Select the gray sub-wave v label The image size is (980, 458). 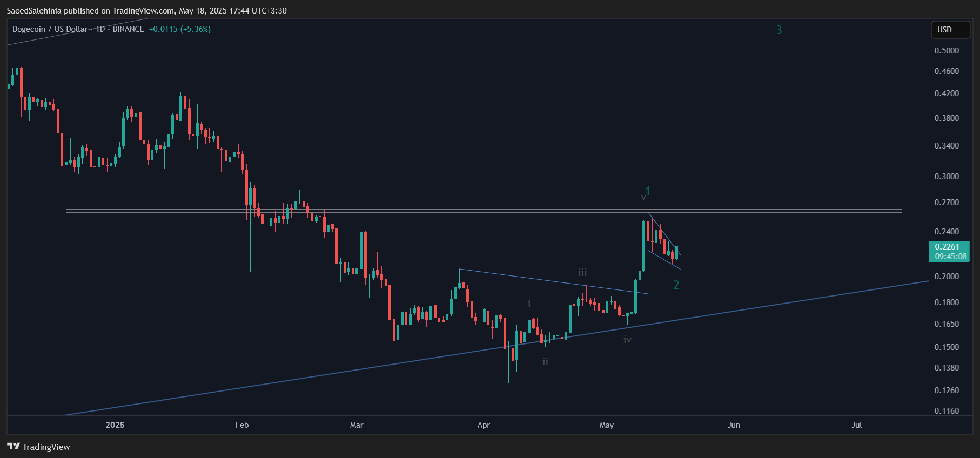pos(643,198)
